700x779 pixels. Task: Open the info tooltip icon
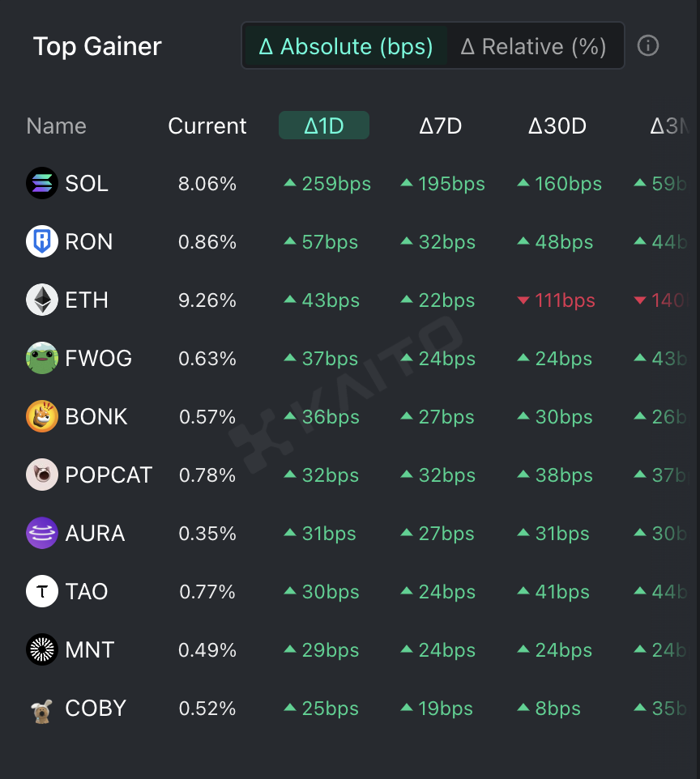coord(648,46)
